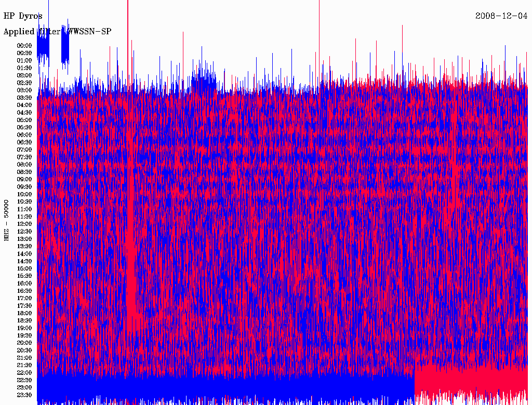Pick the 05:00 time row label
This screenshot has width=532, height=405.
pyautogui.click(x=24, y=120)
